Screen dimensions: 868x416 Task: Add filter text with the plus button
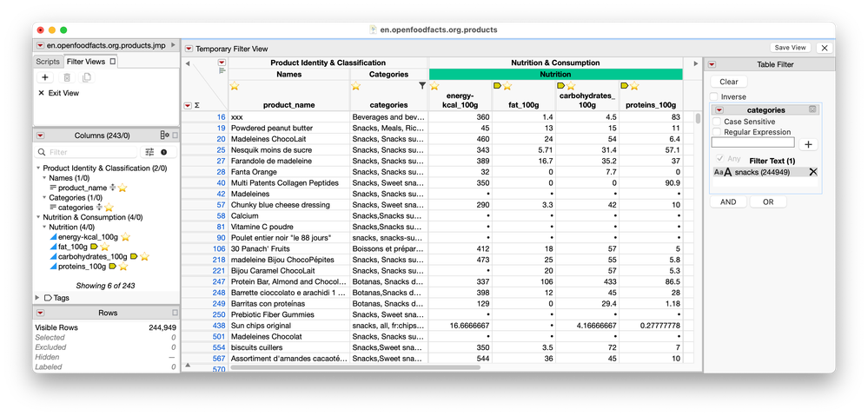(x=808, y=144)
